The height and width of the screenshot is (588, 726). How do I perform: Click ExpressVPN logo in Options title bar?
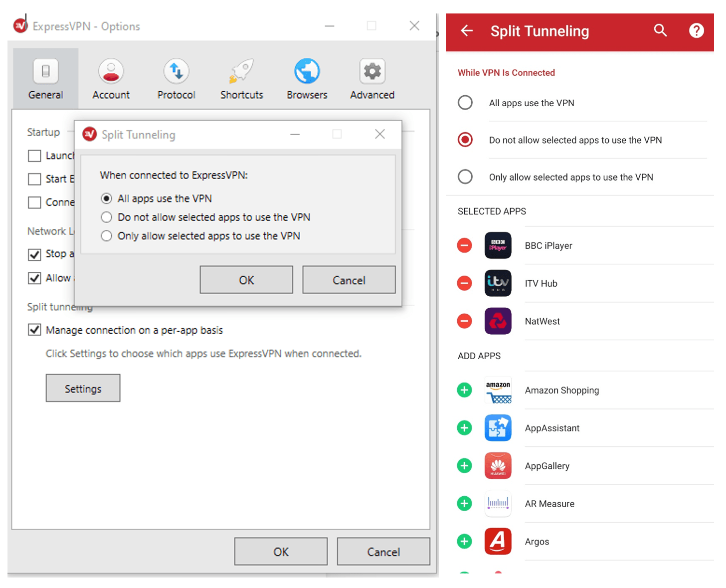point(20,25)
